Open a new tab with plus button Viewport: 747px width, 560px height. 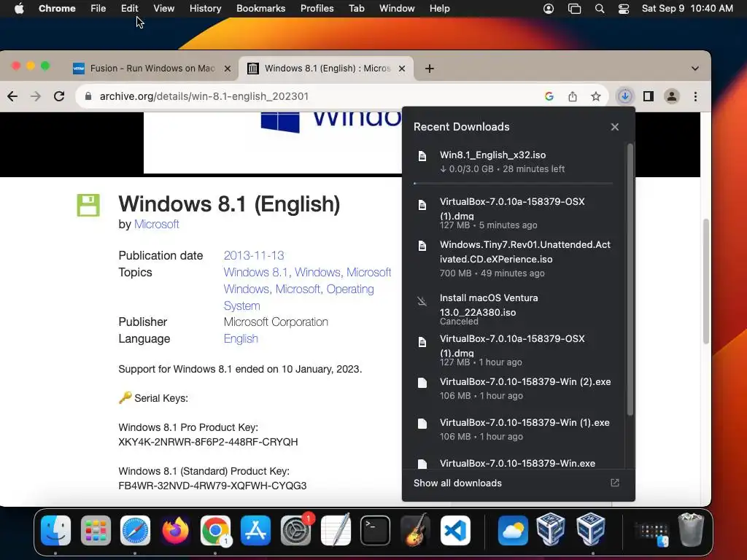tap(429, 69)
